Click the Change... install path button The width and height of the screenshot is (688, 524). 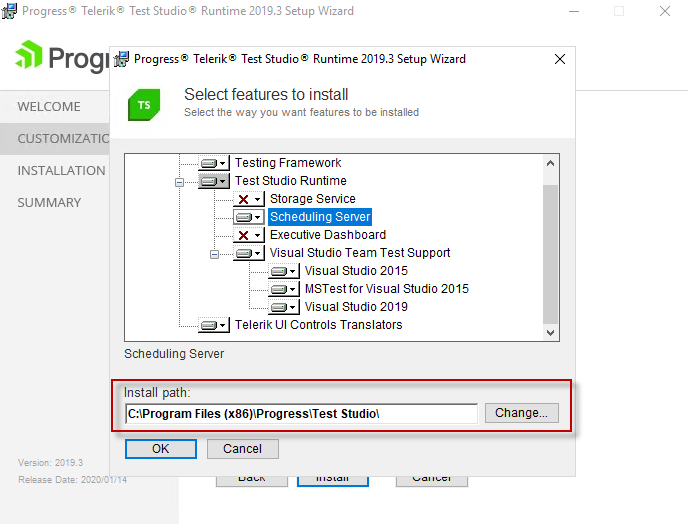(x=522, y=413)
